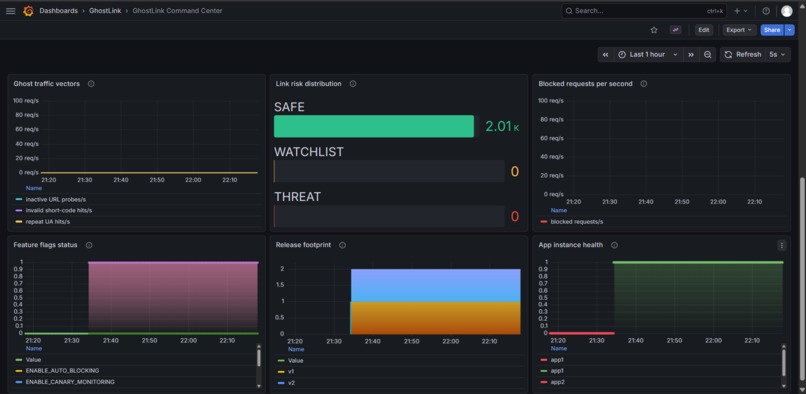This screenshot has height=394, width=806.
Task: Open the hamburger navigation menu
Action: click(10, 11)
